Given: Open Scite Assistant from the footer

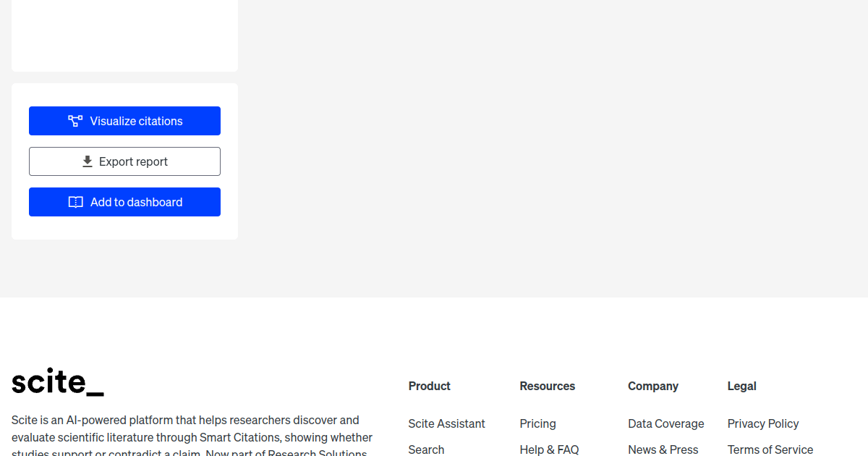Looking at the screenshot, I should click(x=446, y=423).
